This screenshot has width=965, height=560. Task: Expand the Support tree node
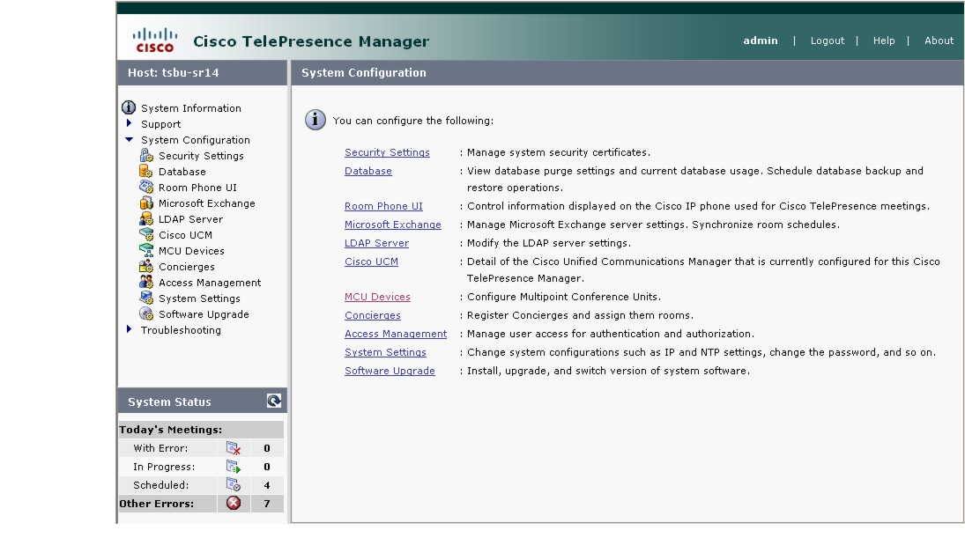[x=129, y=123]
